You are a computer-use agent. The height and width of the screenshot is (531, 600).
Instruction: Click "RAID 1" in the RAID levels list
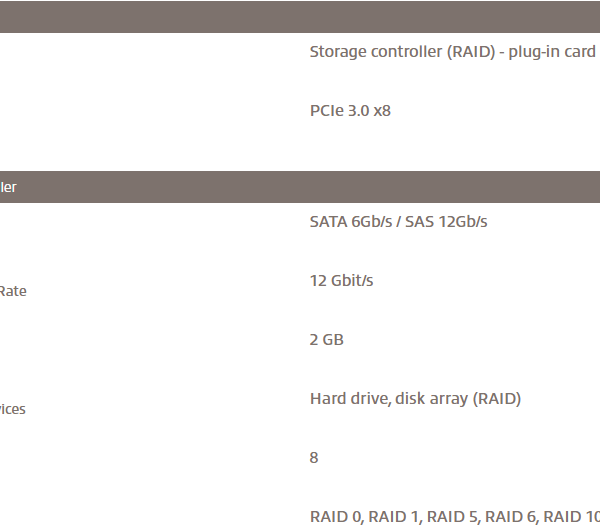click(x=394, y=517)
